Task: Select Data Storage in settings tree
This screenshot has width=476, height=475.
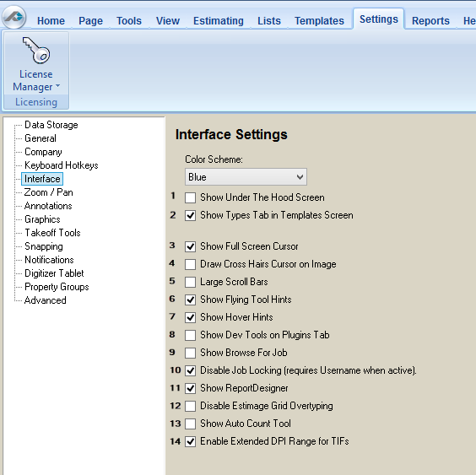Action: click(51, 125)
